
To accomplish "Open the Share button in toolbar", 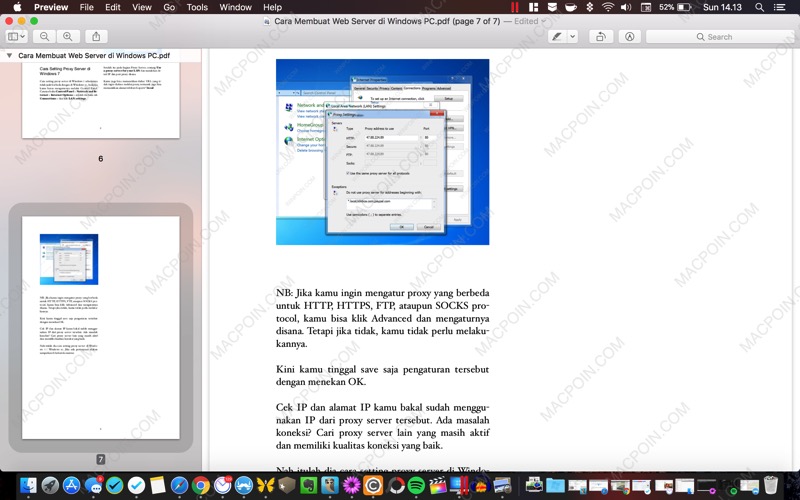I will click(97, 37).
